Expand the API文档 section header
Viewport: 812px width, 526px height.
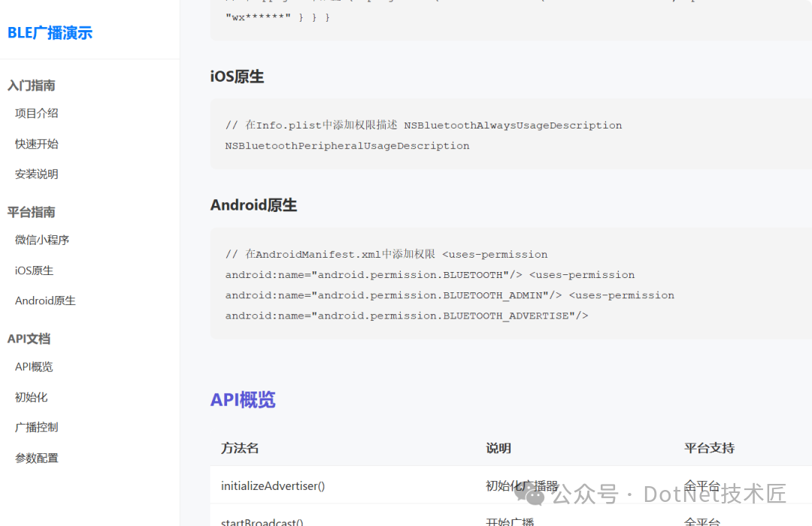click(29, 338)
